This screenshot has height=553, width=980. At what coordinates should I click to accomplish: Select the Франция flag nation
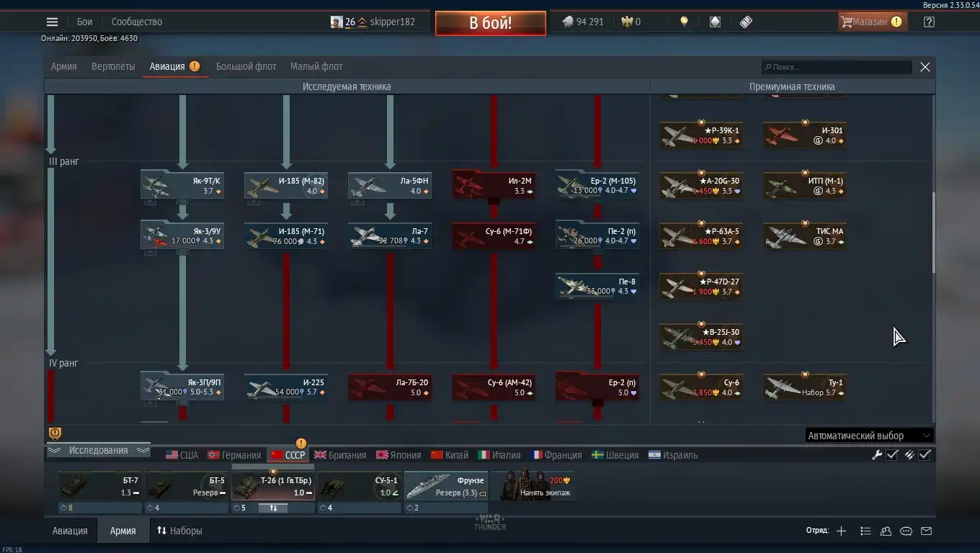coord(556,455)
